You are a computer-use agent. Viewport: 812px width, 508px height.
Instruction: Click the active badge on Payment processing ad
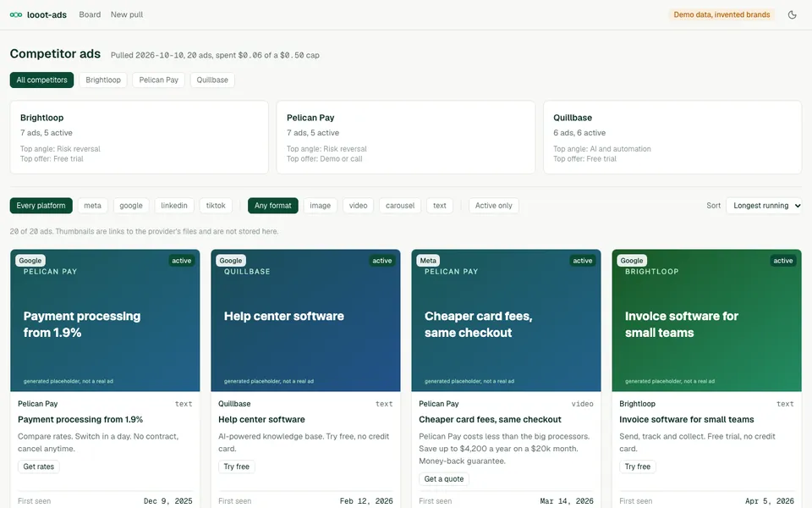[x=182, y=261]
